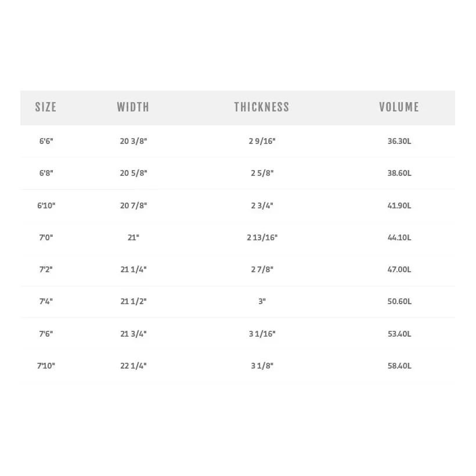Select the 7'4" size cell
Image resolution: width=476 pixels, height=476 pixels.
coord(46,301)
